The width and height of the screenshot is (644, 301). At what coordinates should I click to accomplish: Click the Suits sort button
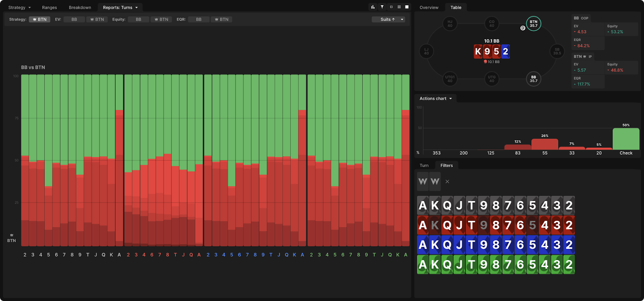click(388, 19)
